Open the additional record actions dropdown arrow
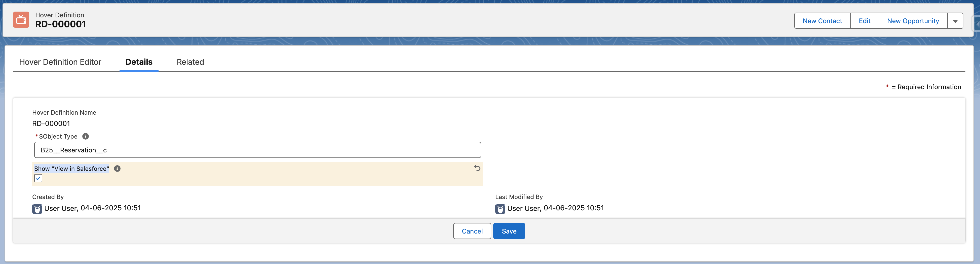Image resolution: width=980 pixels, height=264 pixels. coord(955,21)
